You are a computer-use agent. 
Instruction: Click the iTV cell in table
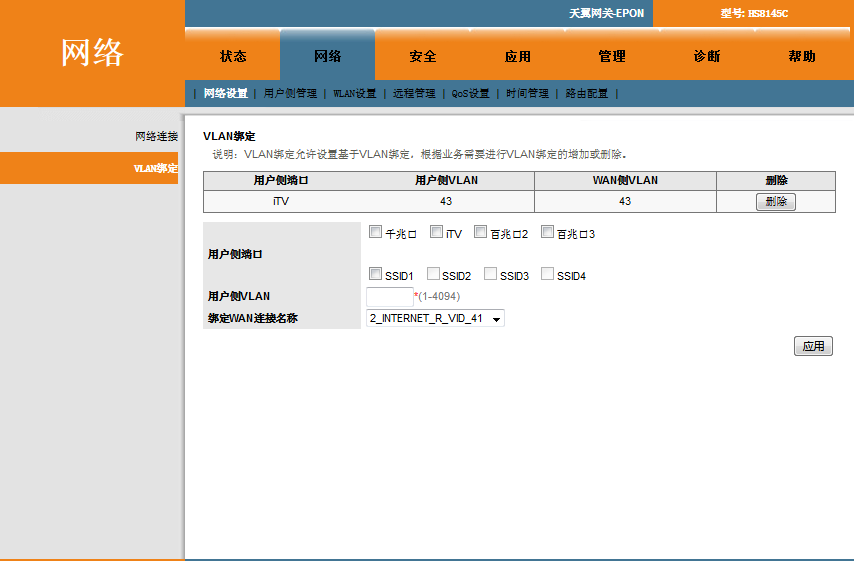(281, 201)
